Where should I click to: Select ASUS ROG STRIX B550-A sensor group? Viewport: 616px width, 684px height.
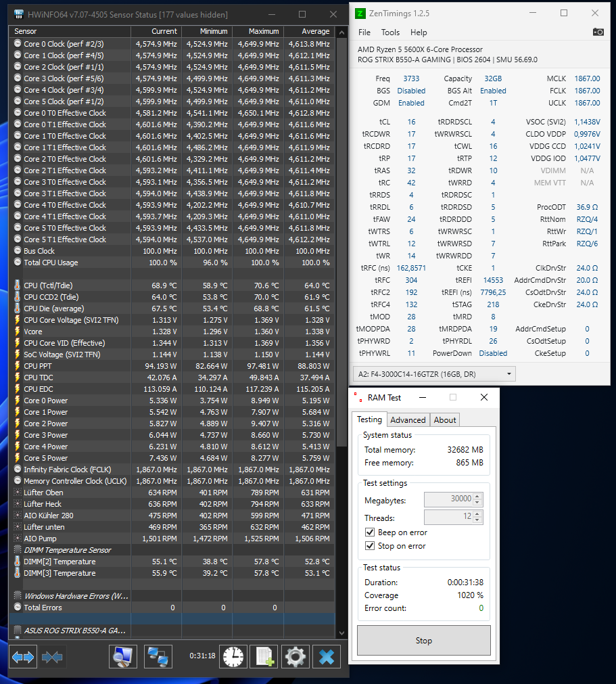point(172,631)
